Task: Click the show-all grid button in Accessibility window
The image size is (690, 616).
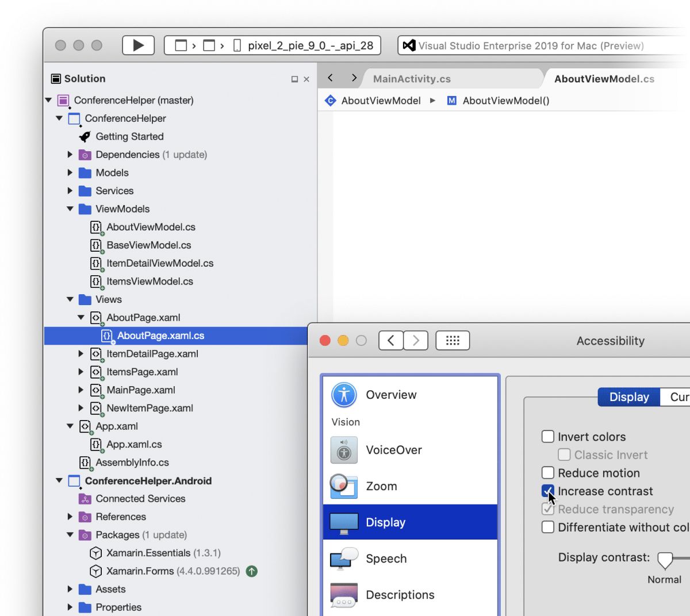Action: [453, 340]
